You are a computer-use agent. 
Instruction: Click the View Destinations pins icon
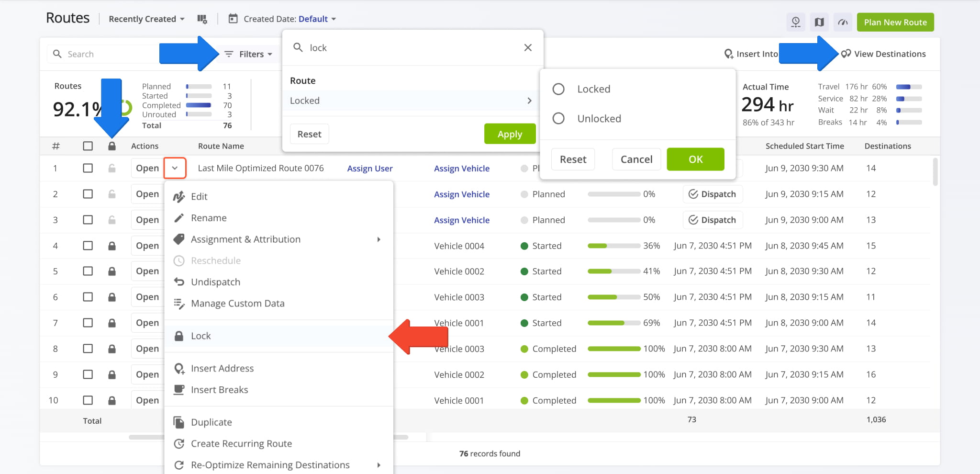tap(846, 54)
